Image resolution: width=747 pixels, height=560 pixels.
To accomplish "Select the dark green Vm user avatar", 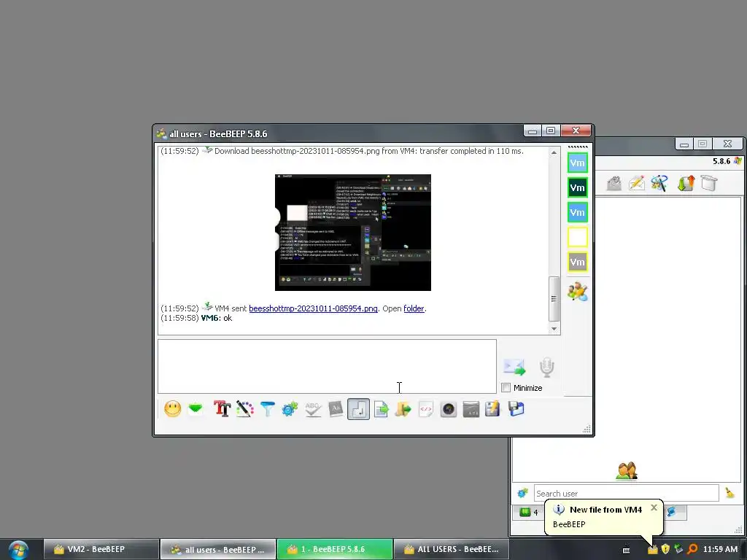I will click(x=578, y=187).
